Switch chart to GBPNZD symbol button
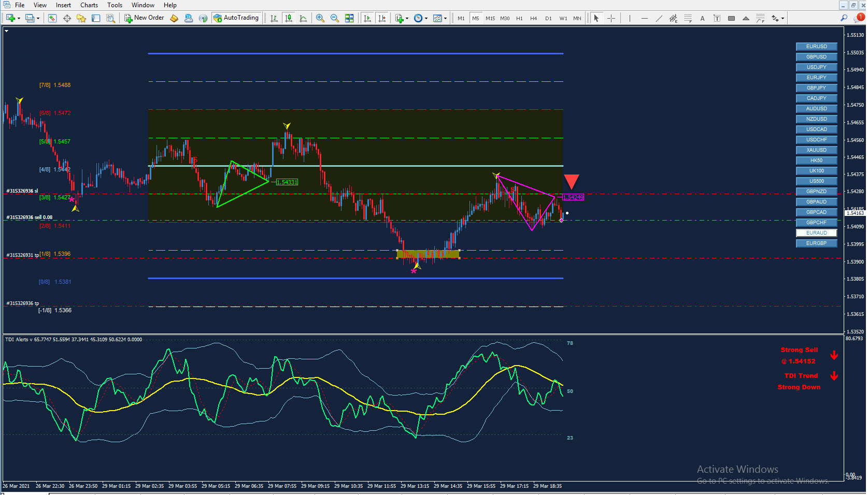The width and height of the screenshot is (868, 495). (x=816, y=192)
